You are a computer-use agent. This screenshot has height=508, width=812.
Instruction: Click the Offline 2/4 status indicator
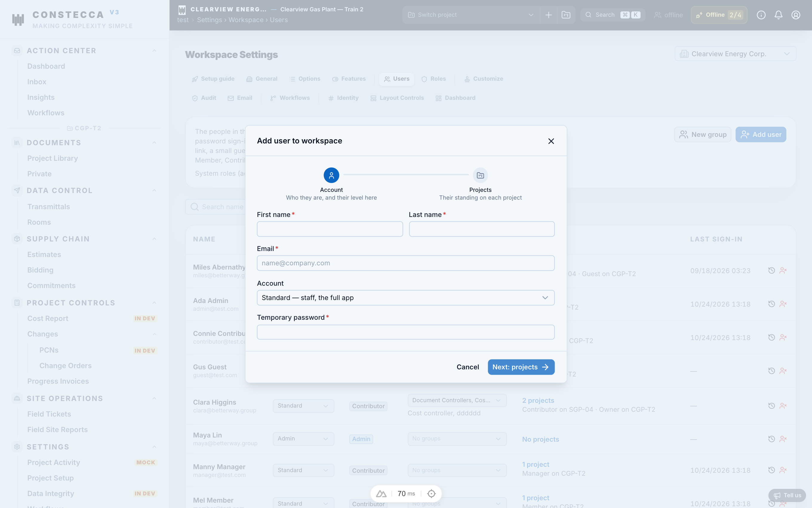(x=719, y=15)
